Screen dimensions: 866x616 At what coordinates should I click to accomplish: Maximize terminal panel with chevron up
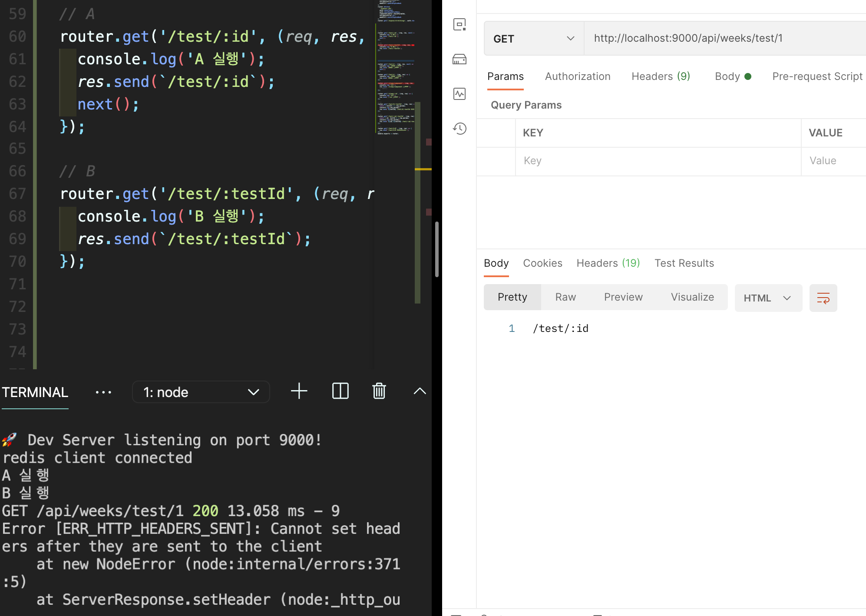tap(420, 391)
